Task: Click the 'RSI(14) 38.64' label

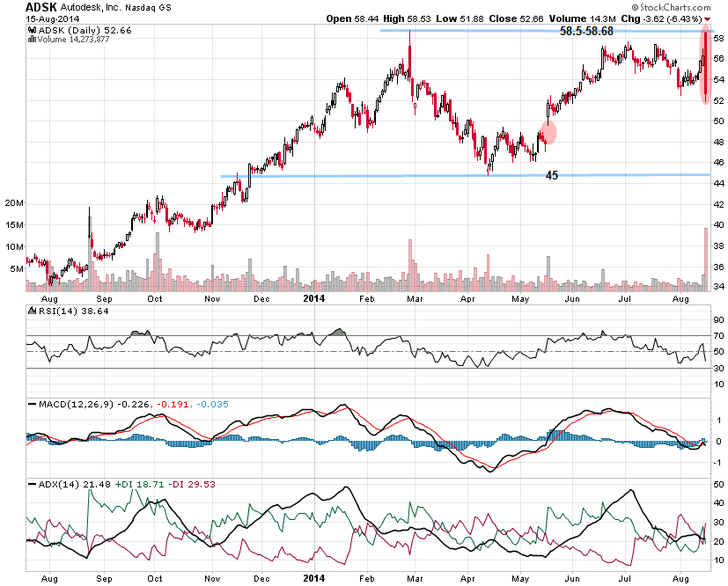Action: point(73,311)
